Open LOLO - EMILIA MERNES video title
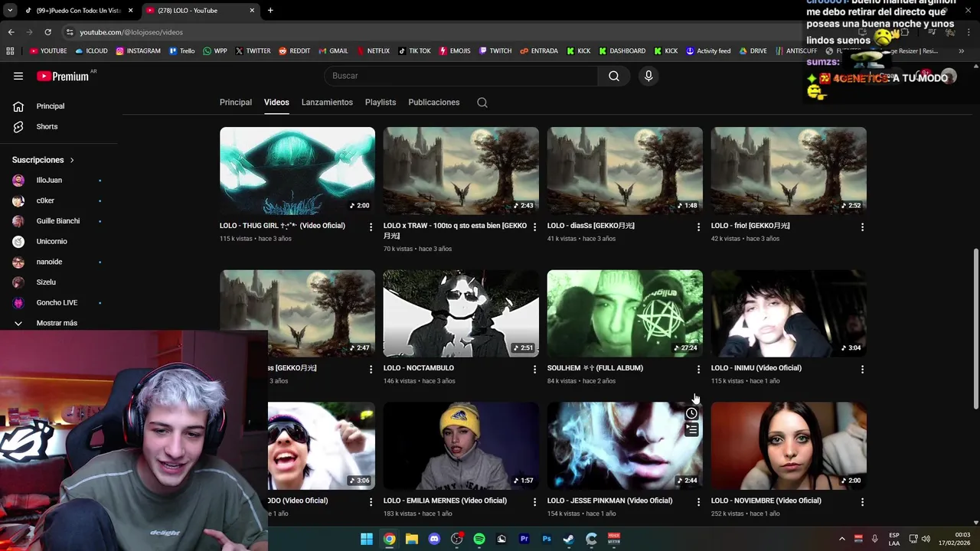 coord(445,500)
